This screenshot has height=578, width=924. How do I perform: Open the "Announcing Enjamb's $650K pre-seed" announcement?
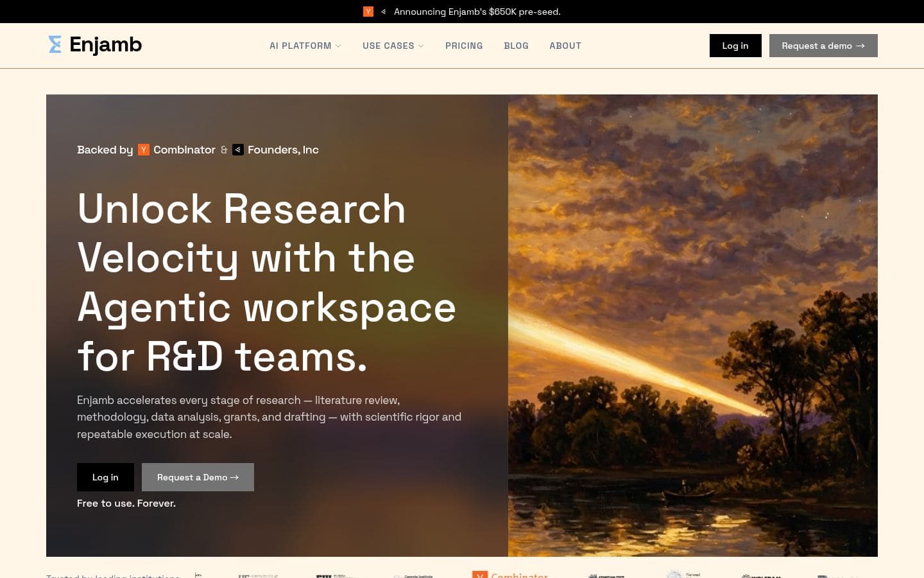click(x=477, y=12)
